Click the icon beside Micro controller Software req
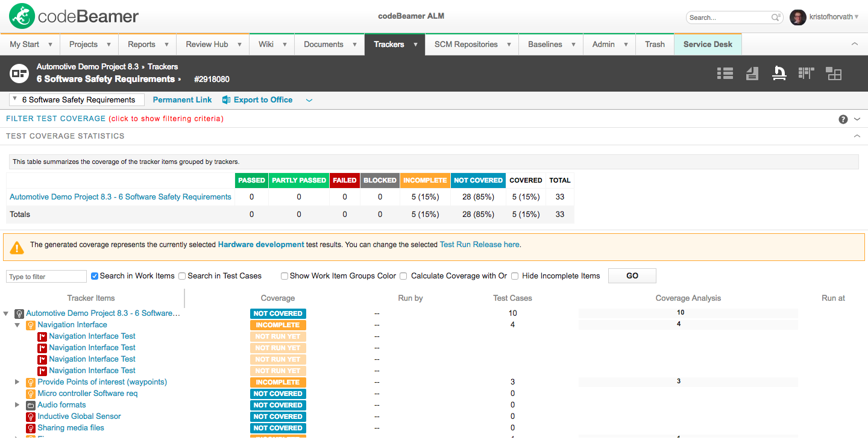This screenshot has width=868, height=440. [x=31, y=394]
